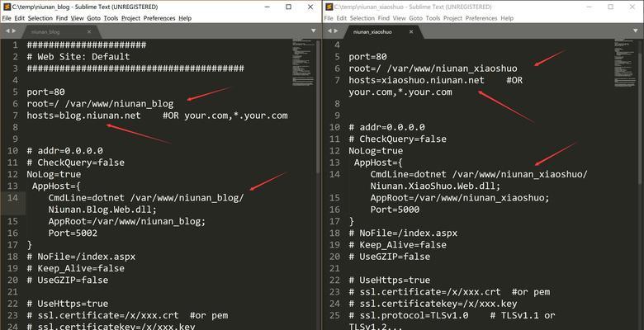
Task: Click '# addr=0.0.0.0' in niunan_blog editor
Action: point(65,151)
